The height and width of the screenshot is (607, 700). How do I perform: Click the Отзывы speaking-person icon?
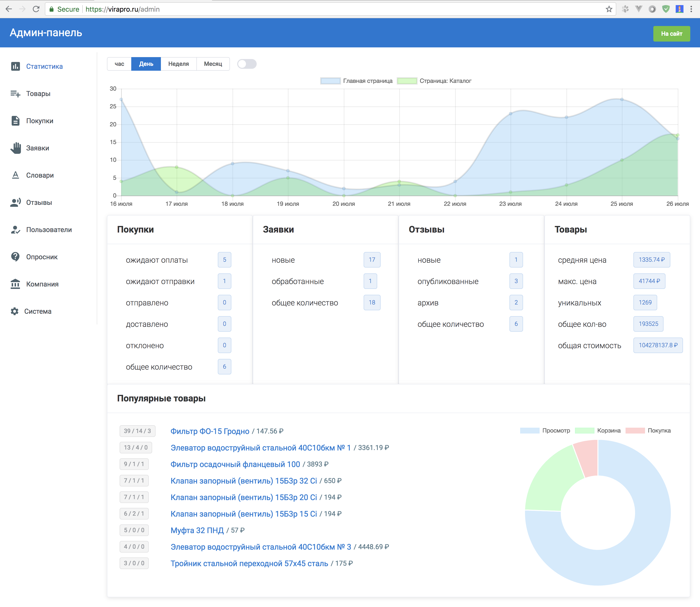[16, 202]
